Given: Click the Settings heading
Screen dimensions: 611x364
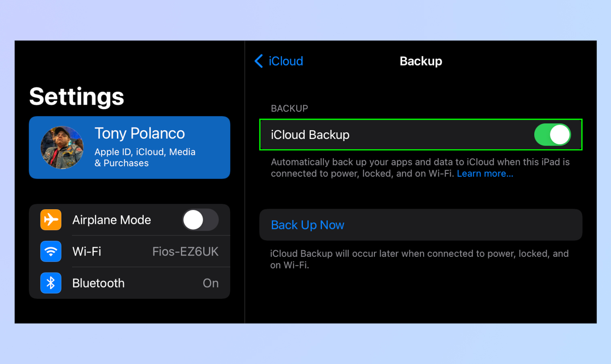Looking at the screenshot, I should 76,97.
